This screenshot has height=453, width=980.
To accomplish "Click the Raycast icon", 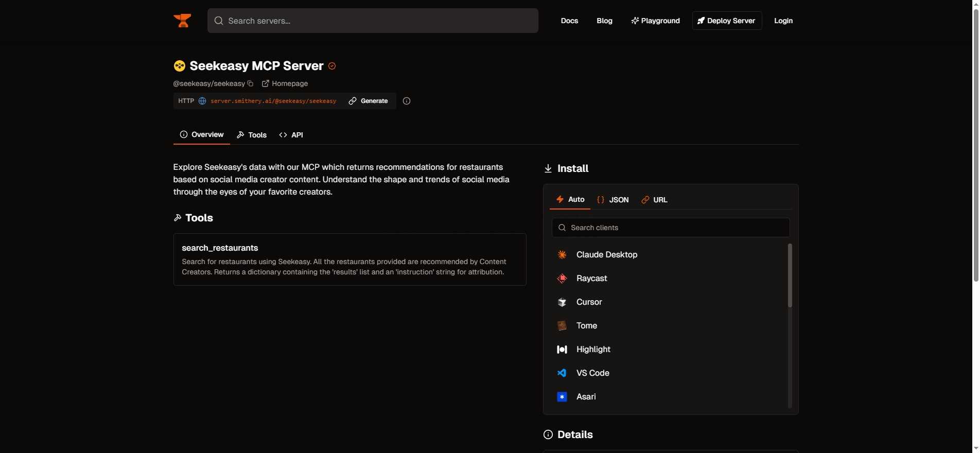I will point(562,278).
